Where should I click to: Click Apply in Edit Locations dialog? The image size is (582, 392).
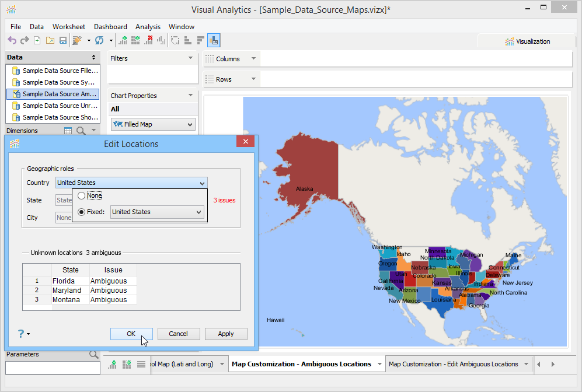pos(226,334)
